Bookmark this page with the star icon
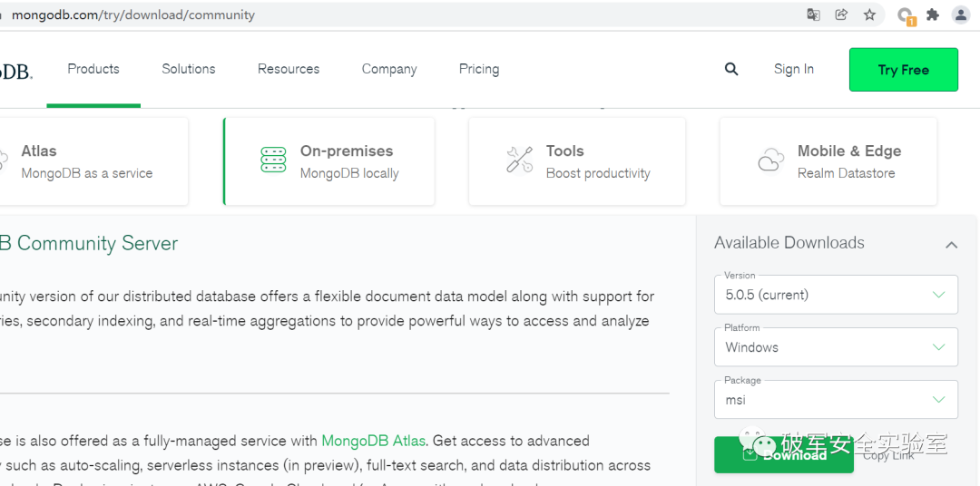This screenshot has width=980, height=486. 869,15
